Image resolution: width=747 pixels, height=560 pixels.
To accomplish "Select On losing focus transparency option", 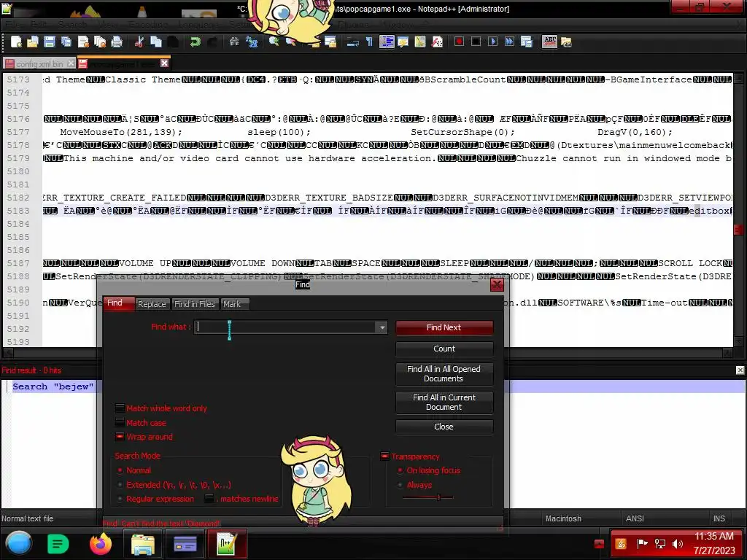I will 400,470.
